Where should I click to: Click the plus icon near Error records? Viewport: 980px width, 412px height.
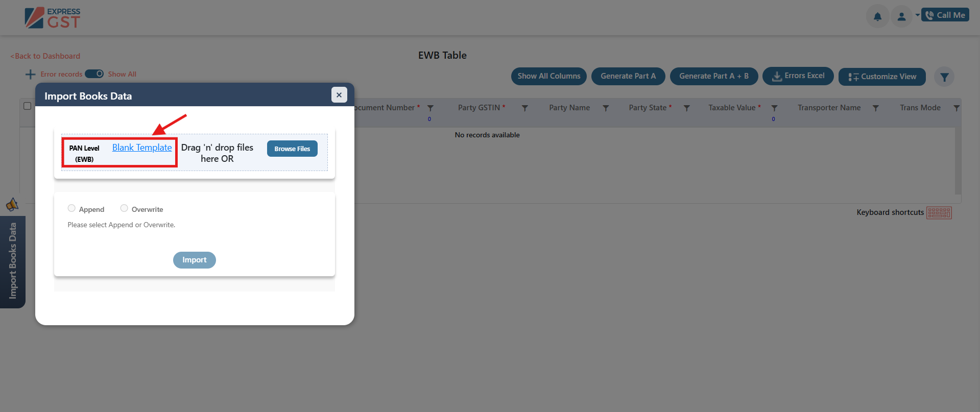(30, 75)
